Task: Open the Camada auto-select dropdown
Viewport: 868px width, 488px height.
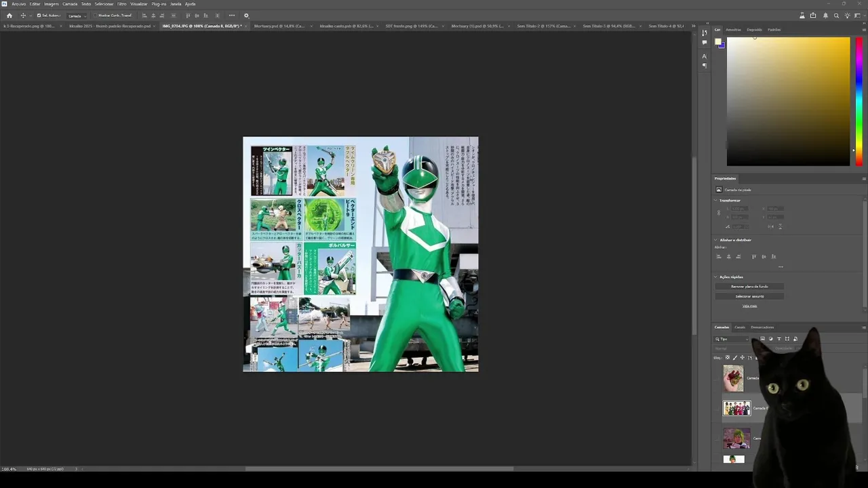Action: point(77,16)
